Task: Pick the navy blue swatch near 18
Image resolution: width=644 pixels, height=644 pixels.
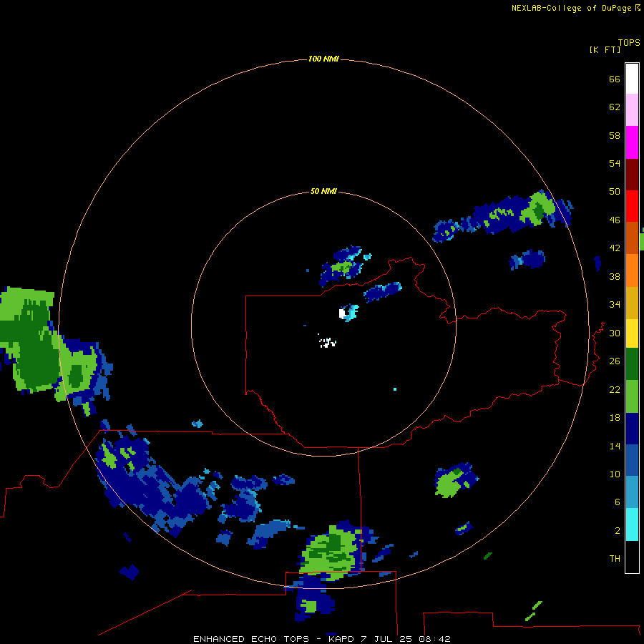Action: point(632,429)
